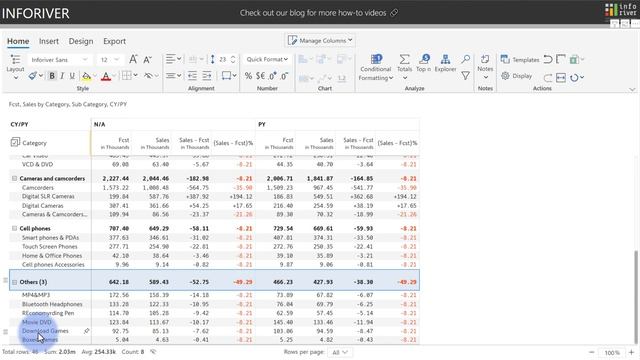The width and height of the screenshot is (640, 360).
Task: Open vertical alignment dropdown in Alignment group
Action: coord(173,76)
